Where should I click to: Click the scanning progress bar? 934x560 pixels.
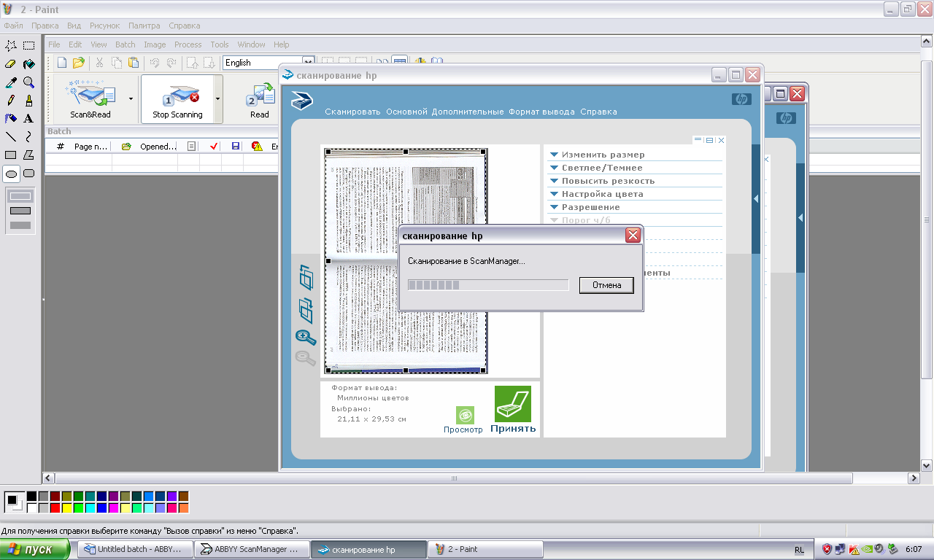488,285
